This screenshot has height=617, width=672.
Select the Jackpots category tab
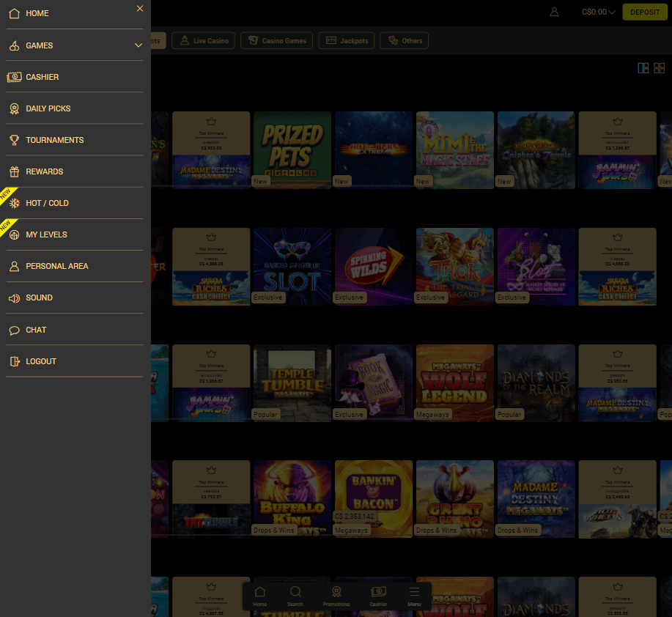tap(347, 41)
